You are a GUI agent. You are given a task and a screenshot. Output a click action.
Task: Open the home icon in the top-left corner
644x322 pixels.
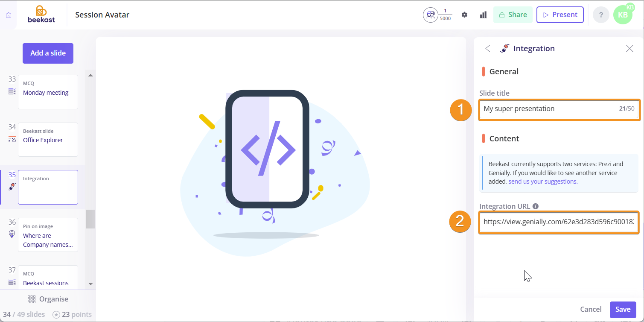coord(9,15)
